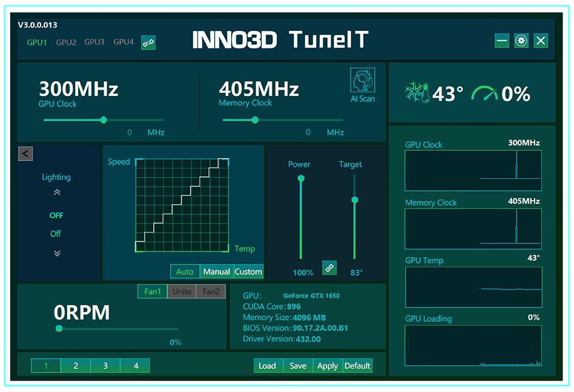Click the 100% power value
574x392 pixels.
pyautogui.click(x=303, y=273)
